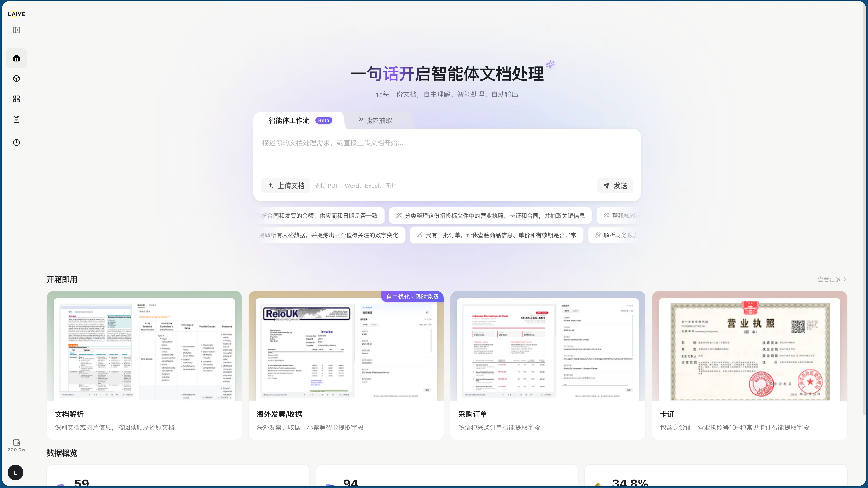Click the 数据概览 section heading
868x488 pixels.
[x=62, y=453]
